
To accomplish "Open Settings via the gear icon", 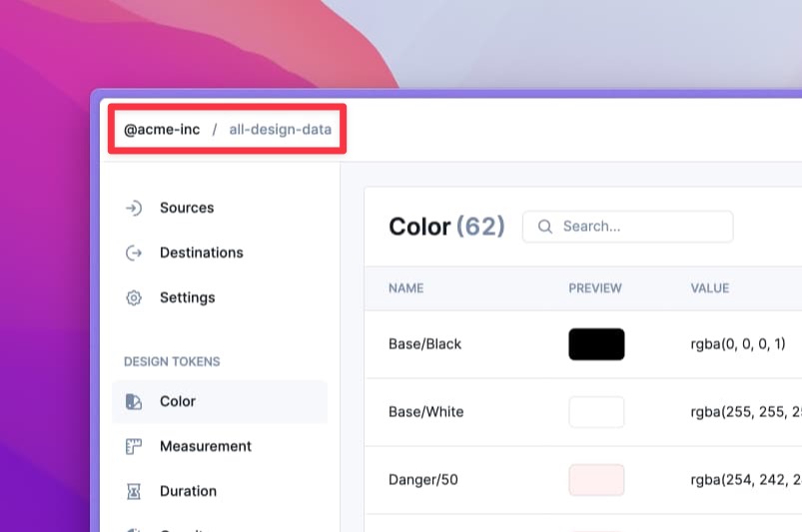I will (133, 297).
